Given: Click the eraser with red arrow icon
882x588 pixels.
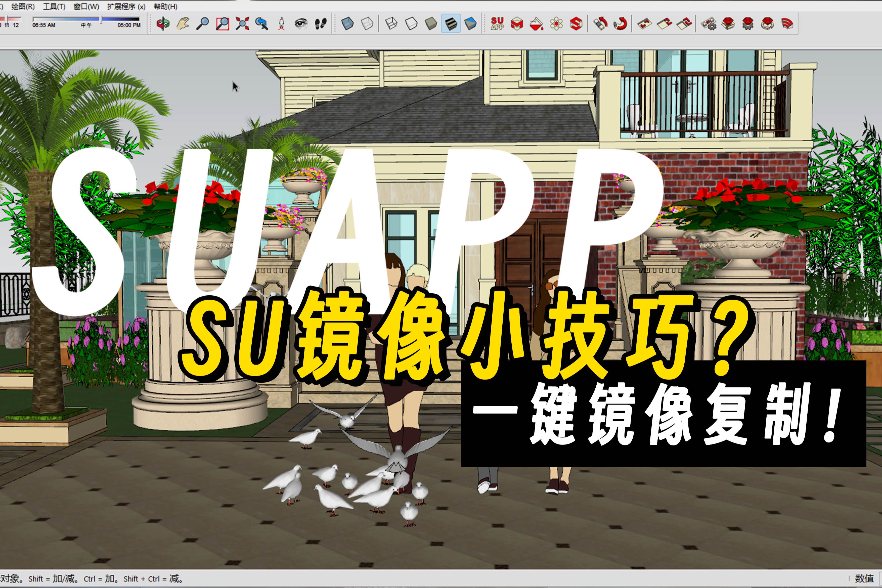Looking at the screenshot, I should point(600,24).
